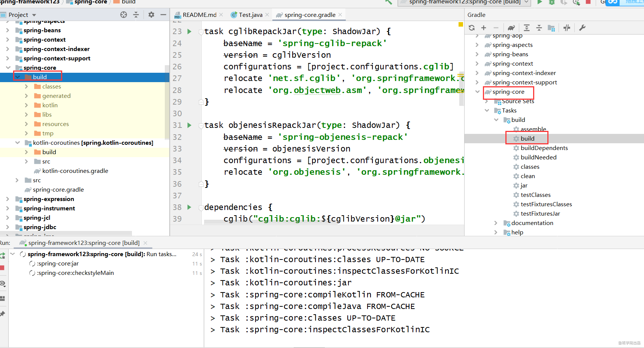Expand the generated folder

pos(27,96)
